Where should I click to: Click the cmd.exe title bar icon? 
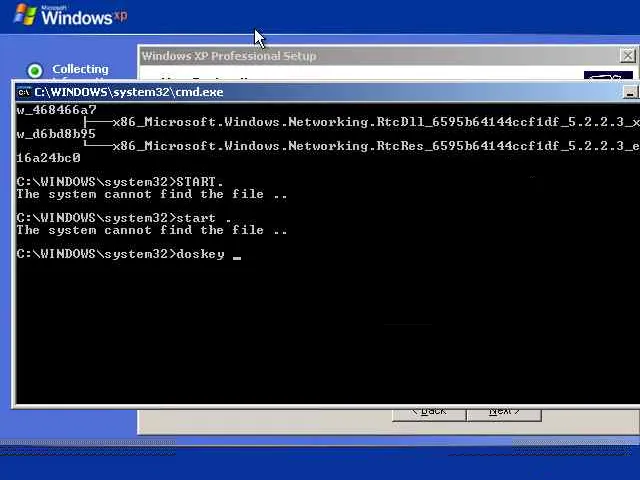point(24,92)
